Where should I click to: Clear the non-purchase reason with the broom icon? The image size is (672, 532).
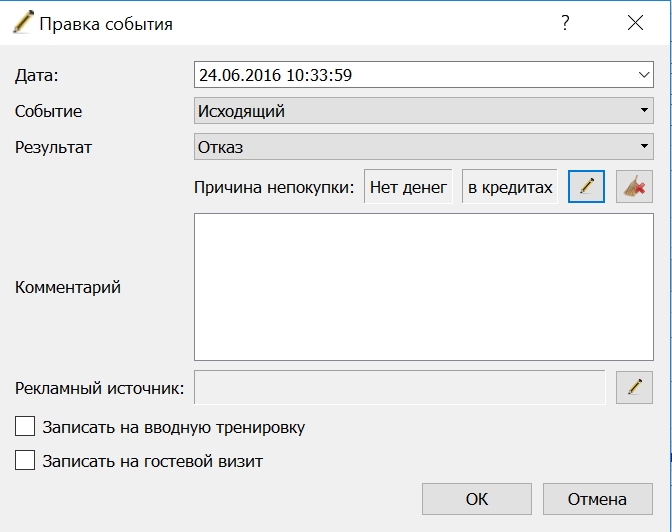click(634, 186)
